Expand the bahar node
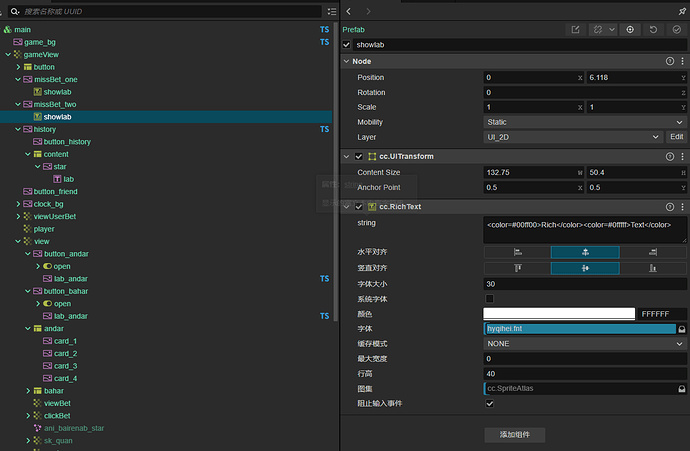Screen dimensions: 690x451 pyautogui.click(x=28, y=391)
